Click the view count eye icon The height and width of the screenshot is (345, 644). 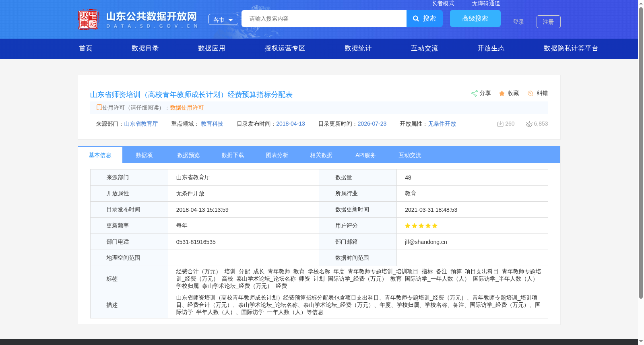(529, 124)
